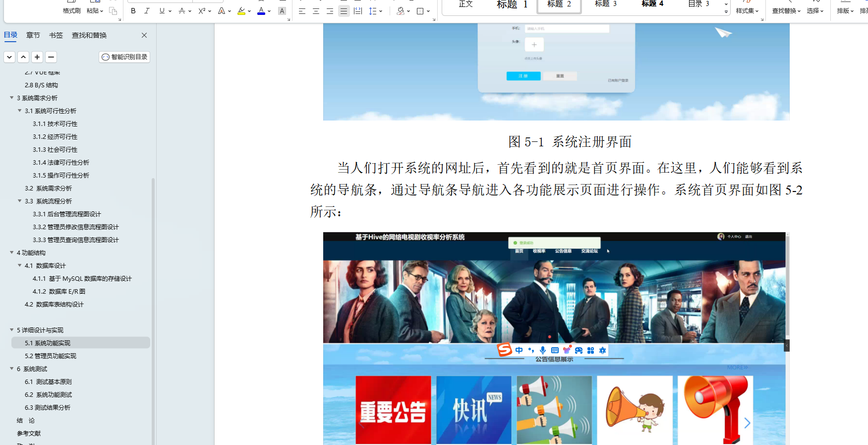Expand the styles gallery list
Viewport: 868px width, 445px height.
click(x=726, y=11)
